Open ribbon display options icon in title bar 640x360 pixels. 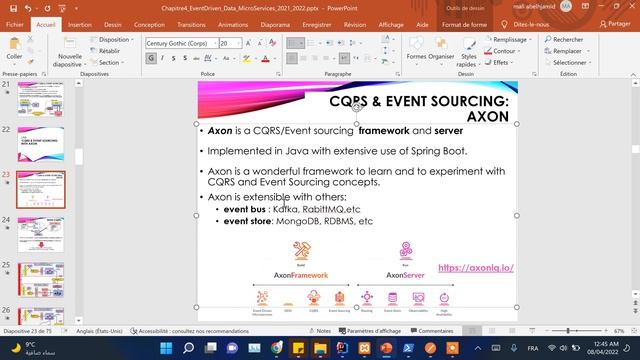tap(585, 7)
